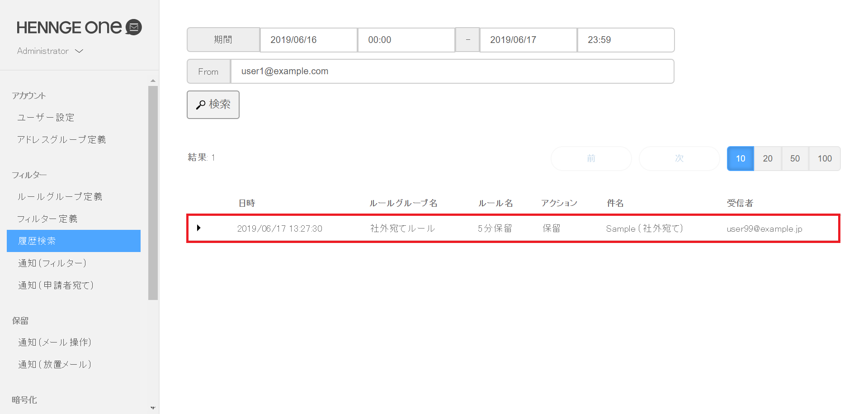Click the sidebar scroll up arrow
The image size is (868, 414).
pos(153,81)
